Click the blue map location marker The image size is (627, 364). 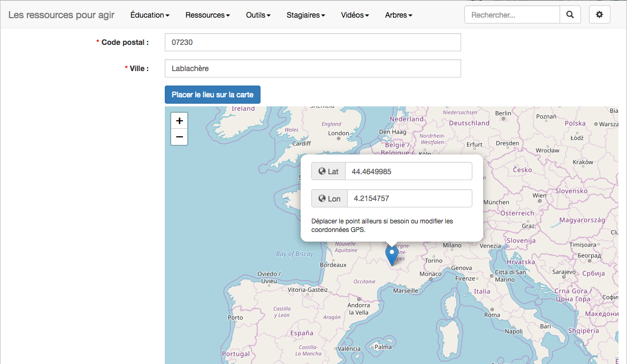pos(392,255)
